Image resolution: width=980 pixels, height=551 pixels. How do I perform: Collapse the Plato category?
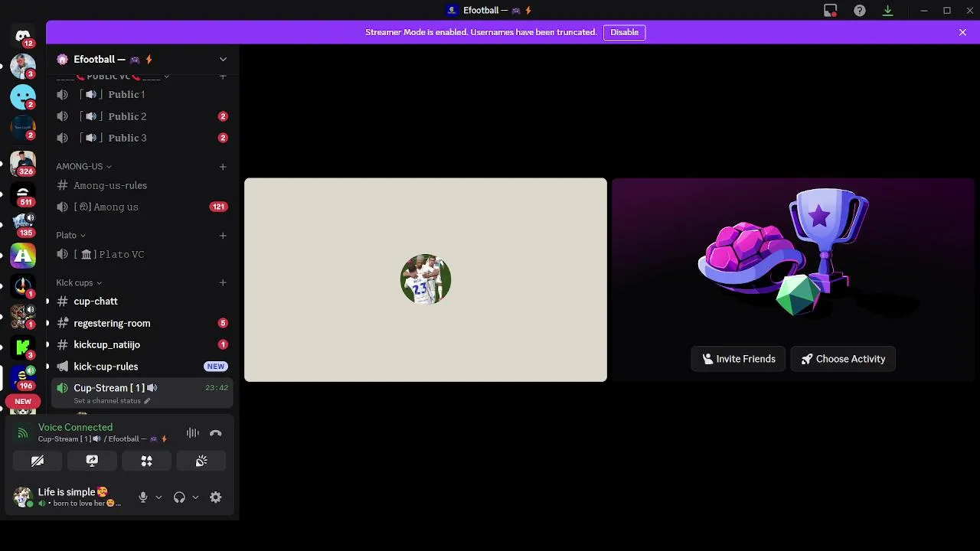(x=70, y=235)
